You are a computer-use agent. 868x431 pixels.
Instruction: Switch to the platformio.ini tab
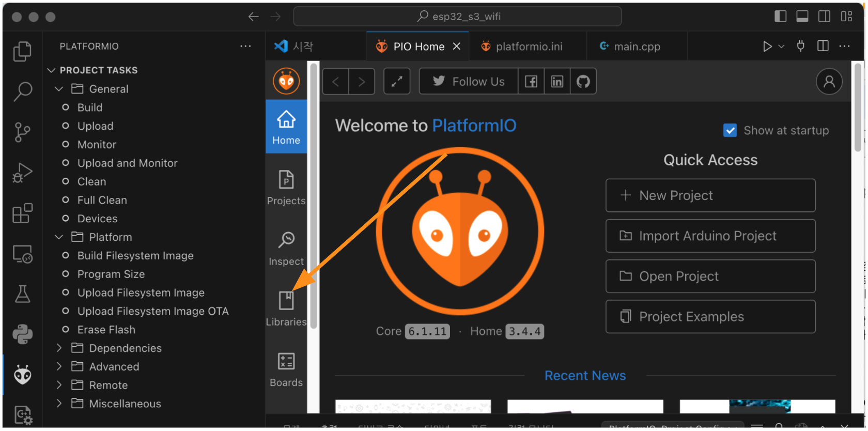529,47
